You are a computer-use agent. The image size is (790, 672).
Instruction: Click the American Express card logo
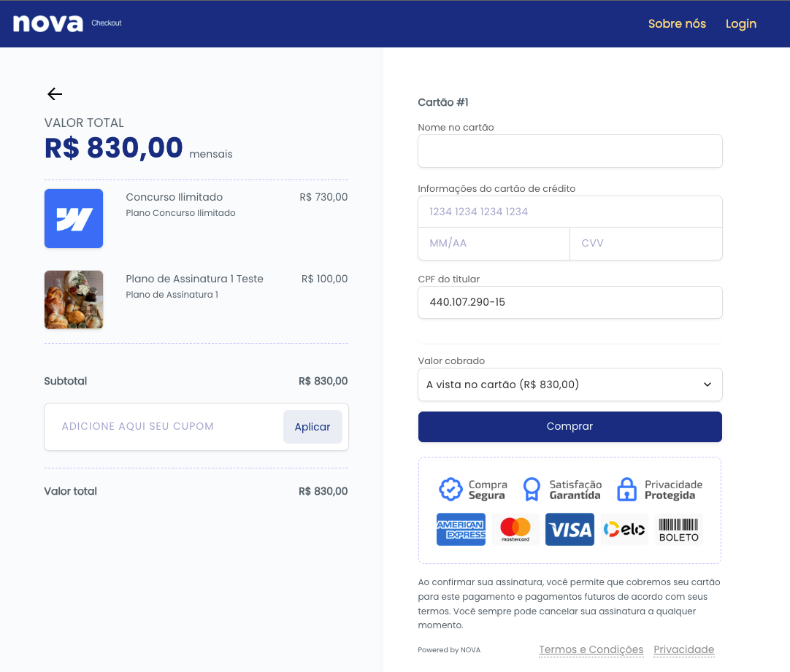point(461,530)
